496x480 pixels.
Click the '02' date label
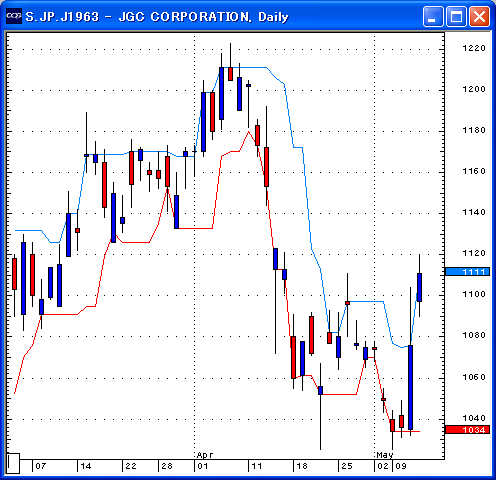[x=383, y=466]
